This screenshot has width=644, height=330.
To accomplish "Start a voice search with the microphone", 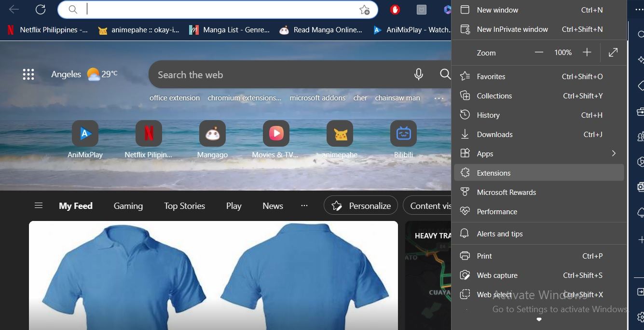I will coord(418,74).
